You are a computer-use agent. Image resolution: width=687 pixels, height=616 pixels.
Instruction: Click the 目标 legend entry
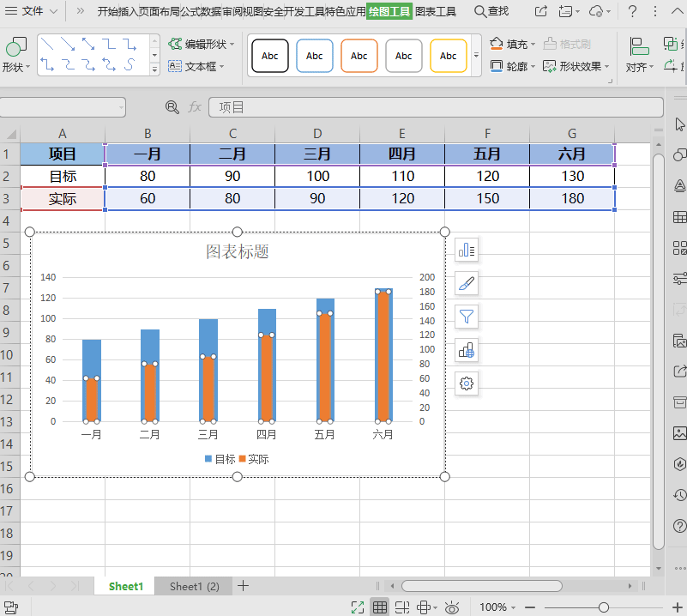coord(220,459)
